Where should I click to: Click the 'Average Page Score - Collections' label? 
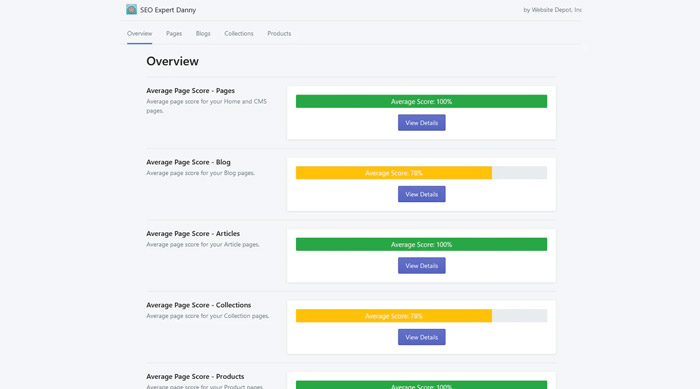tap(199, 305)
